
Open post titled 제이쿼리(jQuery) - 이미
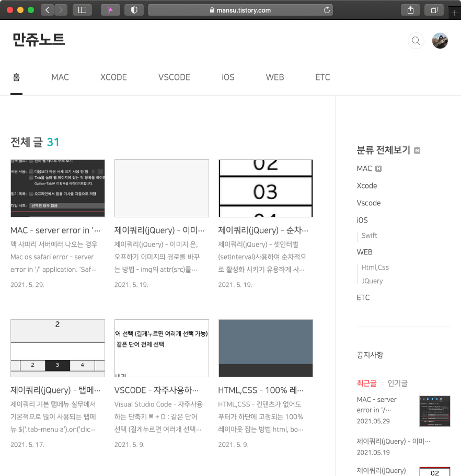click(x=159, y=230)
